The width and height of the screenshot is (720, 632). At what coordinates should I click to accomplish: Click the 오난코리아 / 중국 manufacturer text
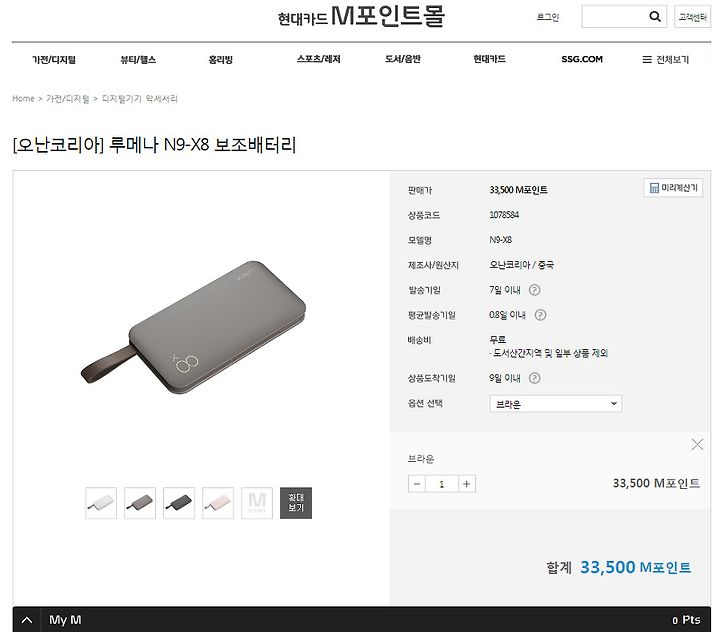click(522, 265)
